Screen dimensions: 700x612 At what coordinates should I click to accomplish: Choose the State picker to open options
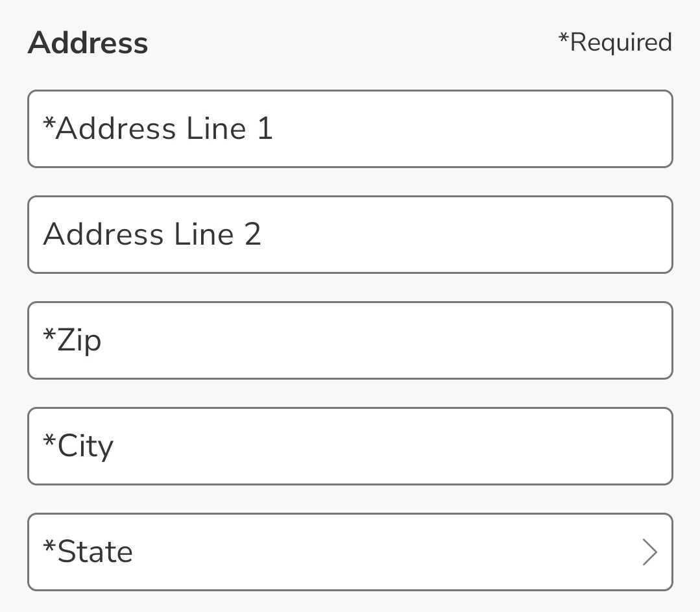[350, 552]
